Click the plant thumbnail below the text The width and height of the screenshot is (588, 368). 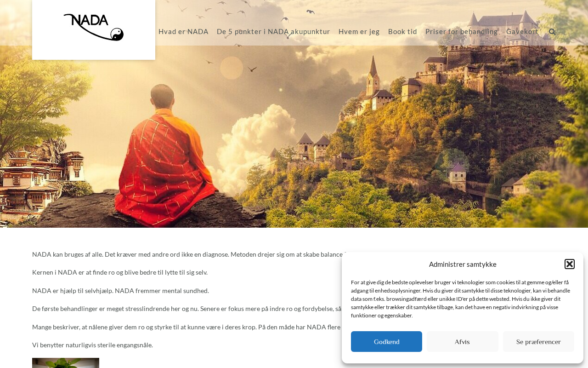click(66, 363)
